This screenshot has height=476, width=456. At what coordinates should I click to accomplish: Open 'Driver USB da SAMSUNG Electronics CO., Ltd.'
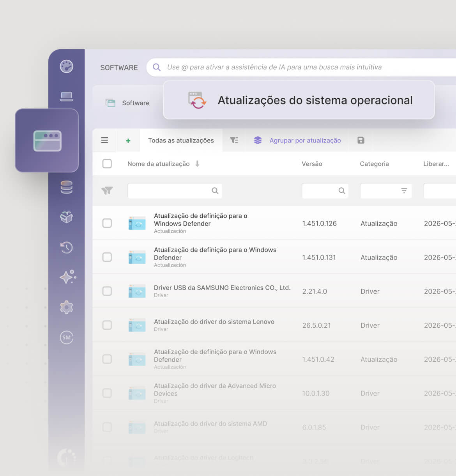point(222,288)
